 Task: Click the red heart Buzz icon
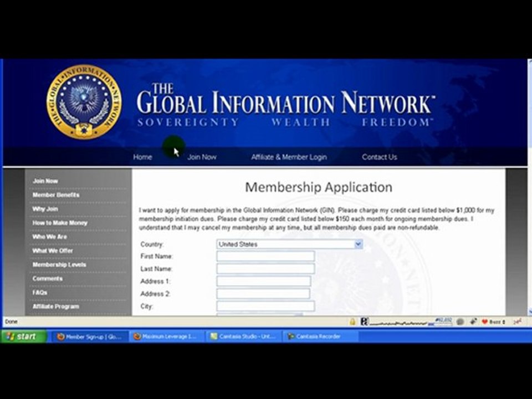(484, 321)
